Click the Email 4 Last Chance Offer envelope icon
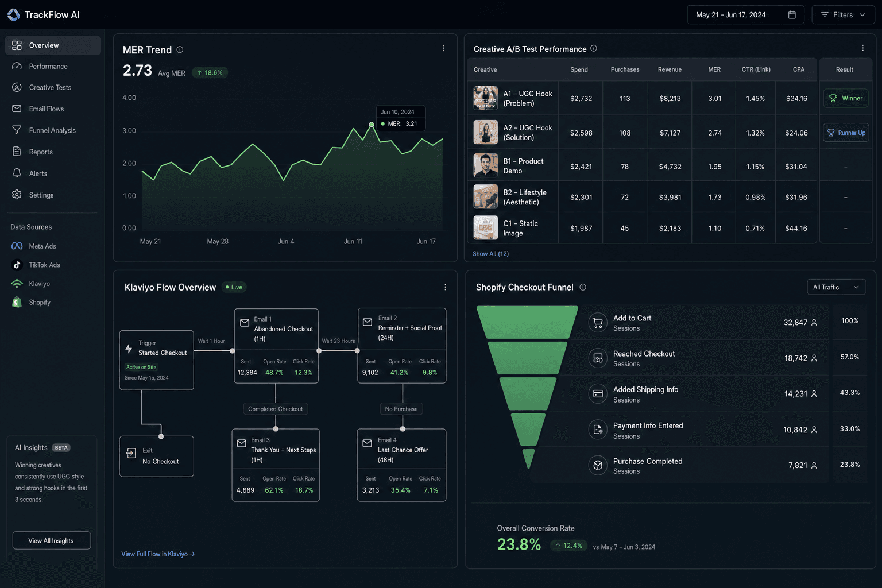Image resolution: width=882 pixels, height=588 pixels. point(367,443)
